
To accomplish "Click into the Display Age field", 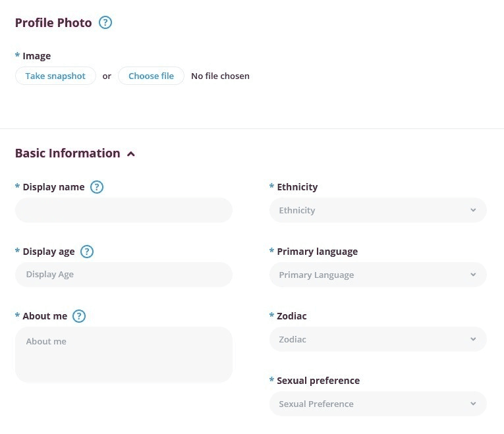I will coord(124,275).
